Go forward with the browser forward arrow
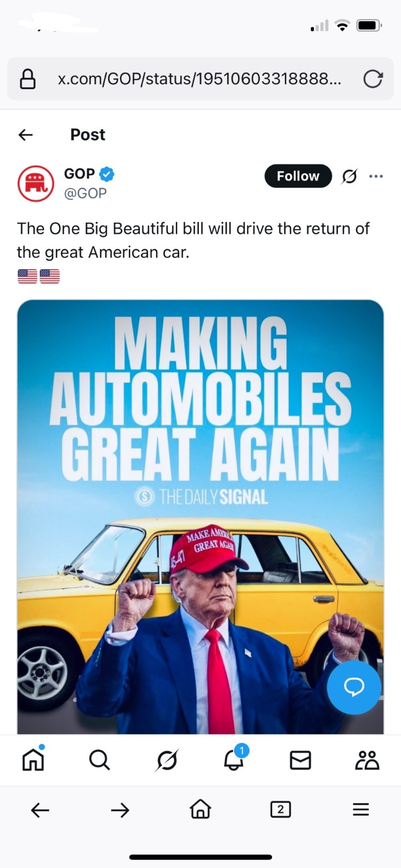 tap(120, 810)
